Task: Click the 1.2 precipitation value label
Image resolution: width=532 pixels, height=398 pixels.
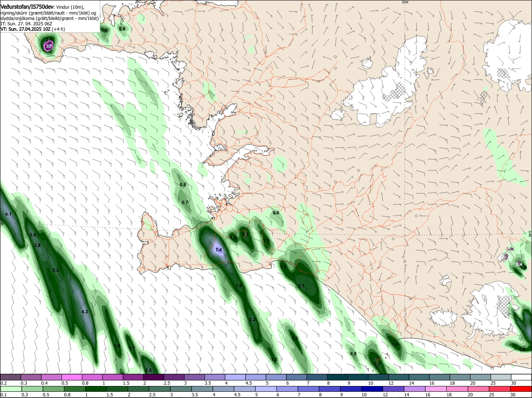Action: [x=274, y=359]
